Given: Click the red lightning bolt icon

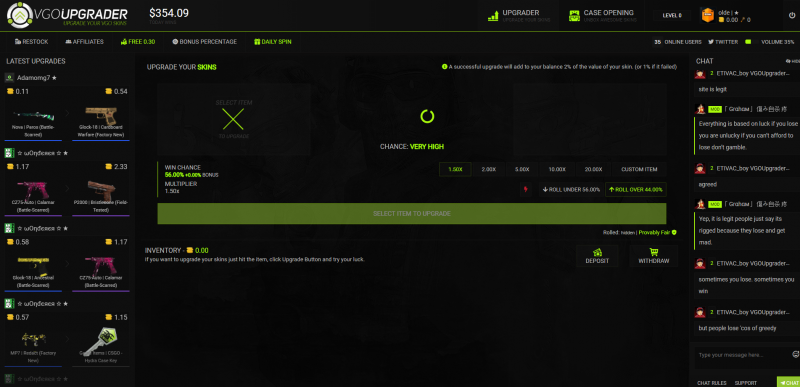Looking at the screenshot, I should coord(526,190).
